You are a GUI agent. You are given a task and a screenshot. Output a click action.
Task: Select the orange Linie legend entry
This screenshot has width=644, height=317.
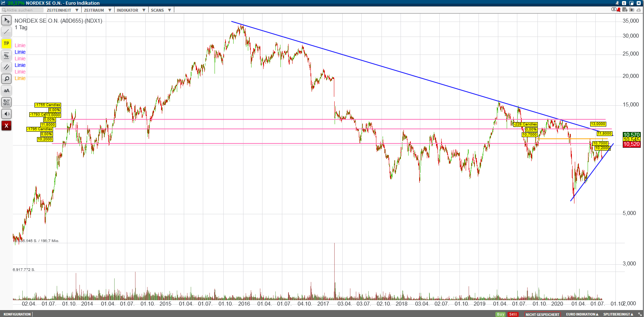20,78
